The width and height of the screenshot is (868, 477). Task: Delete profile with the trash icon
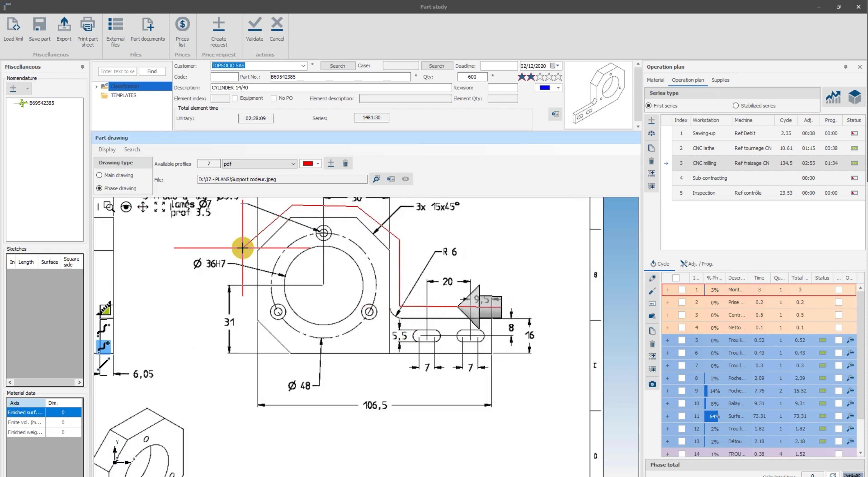345,164
